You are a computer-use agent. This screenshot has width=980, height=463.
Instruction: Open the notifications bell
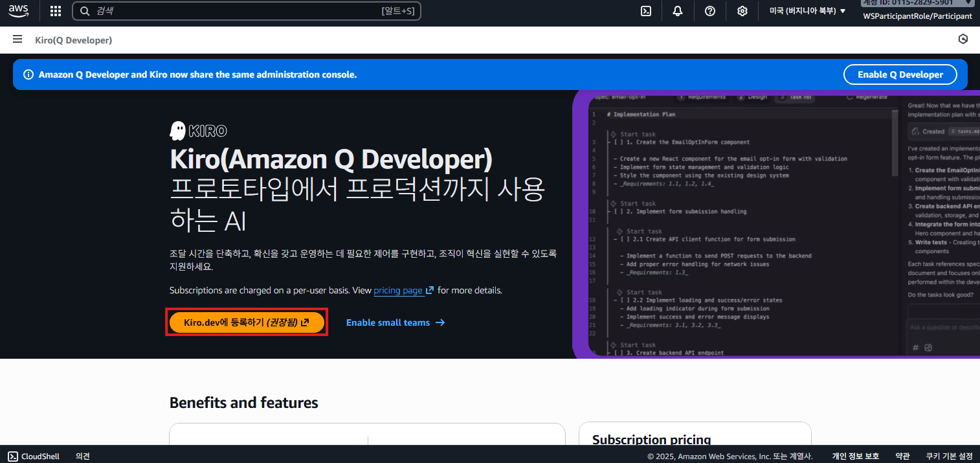678,11
